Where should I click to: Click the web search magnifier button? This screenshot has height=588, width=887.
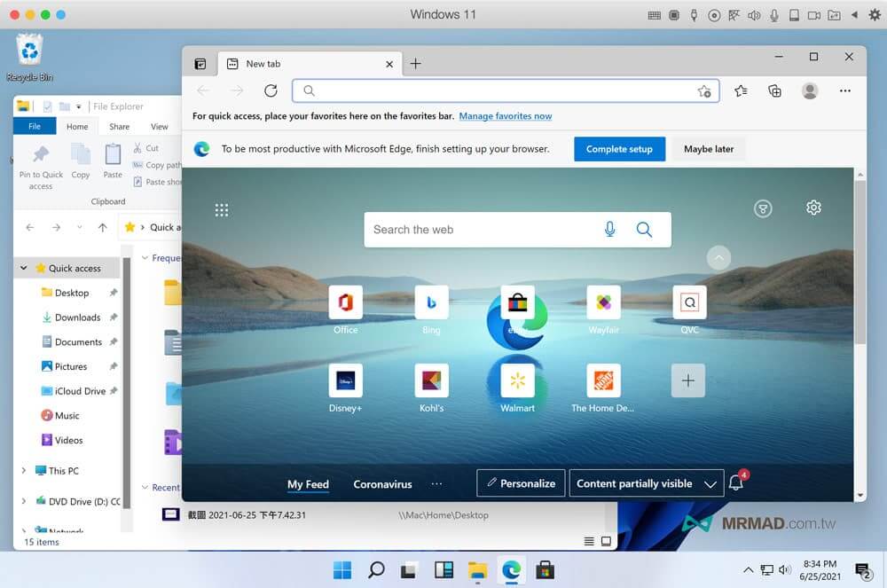point(644,229)
